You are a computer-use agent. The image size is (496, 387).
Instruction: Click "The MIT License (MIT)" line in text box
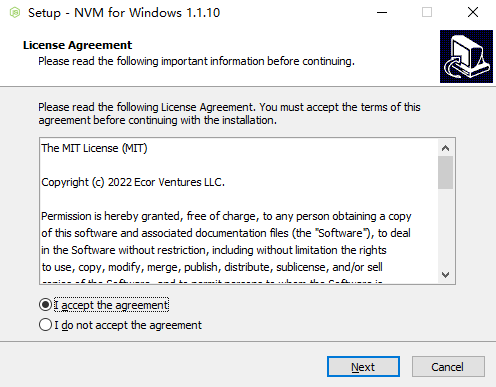click(x=94, y=148)
